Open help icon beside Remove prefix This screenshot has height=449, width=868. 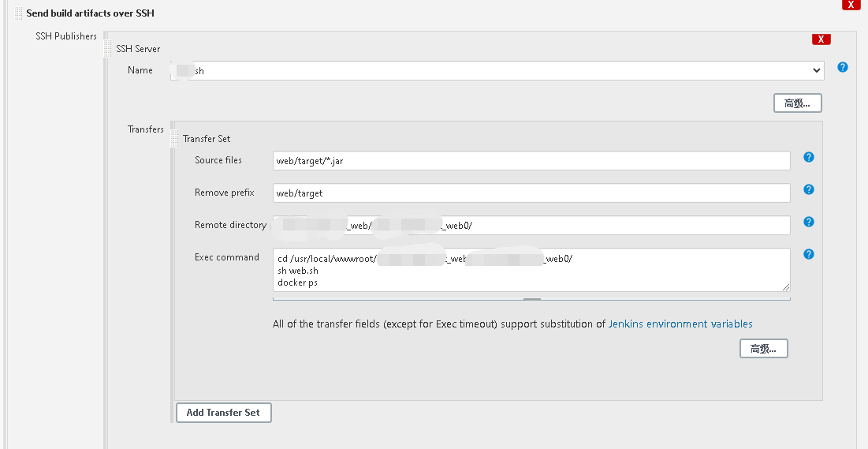coord(808,190)
